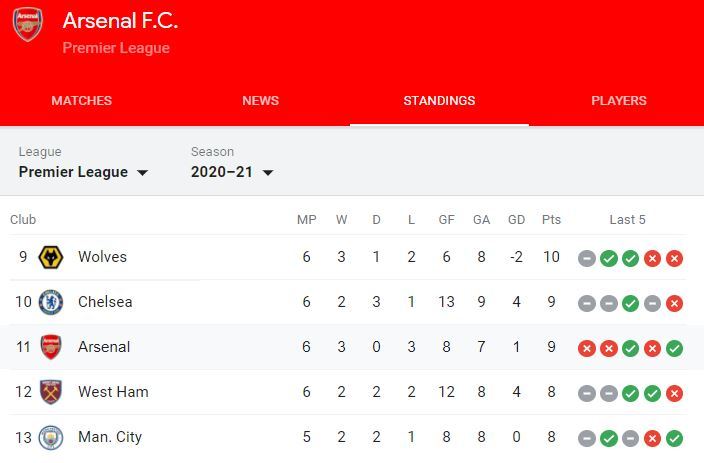Image resolution: width=704 pixels, height=463 pixels.
Task: Click Wolves' first draw icon in Last 5
Action: click(587, 259)
